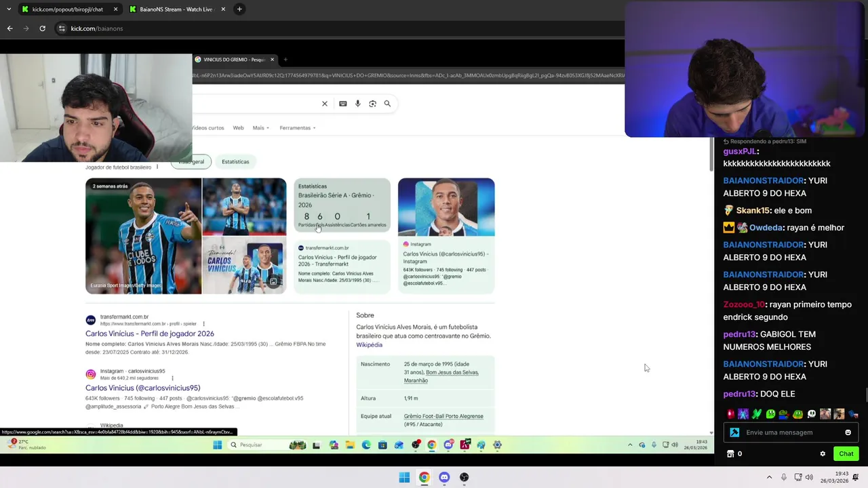The height and width of the screenshot is (488, 868).
Task: Open Chrome from the outer taskbar
Action: coord(424,477)
